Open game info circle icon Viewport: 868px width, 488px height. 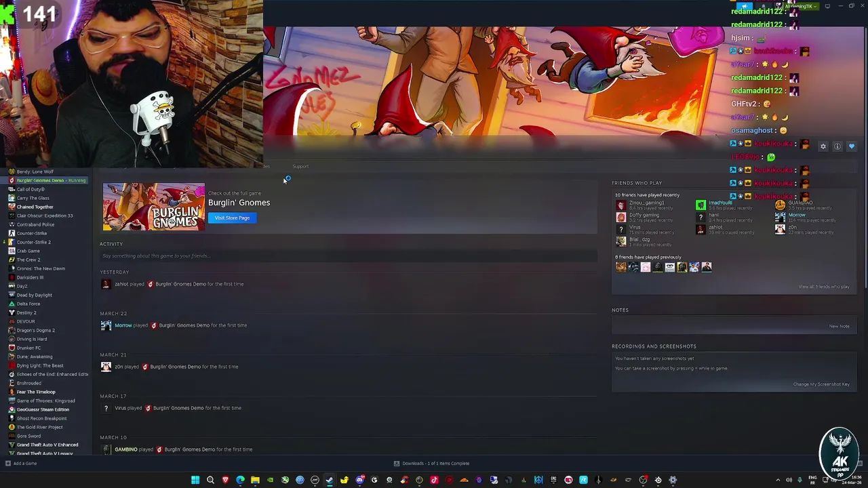click(x=837, y=146)
